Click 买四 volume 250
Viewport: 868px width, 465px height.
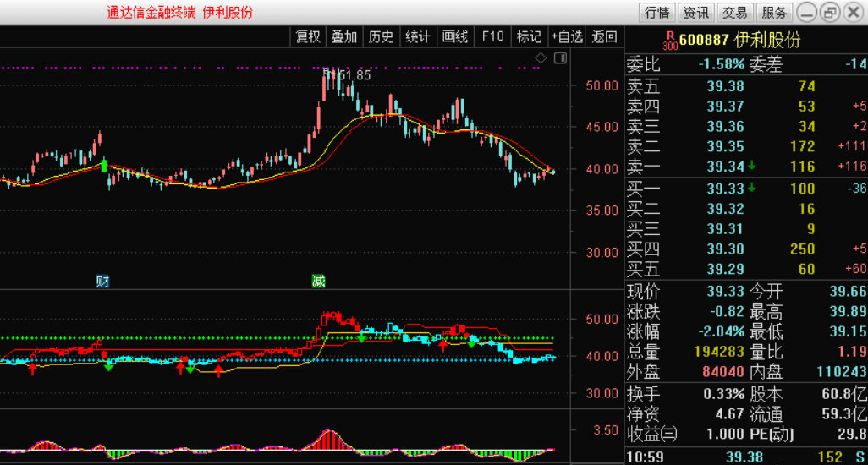pyautogui.click(x=802, y=249)
